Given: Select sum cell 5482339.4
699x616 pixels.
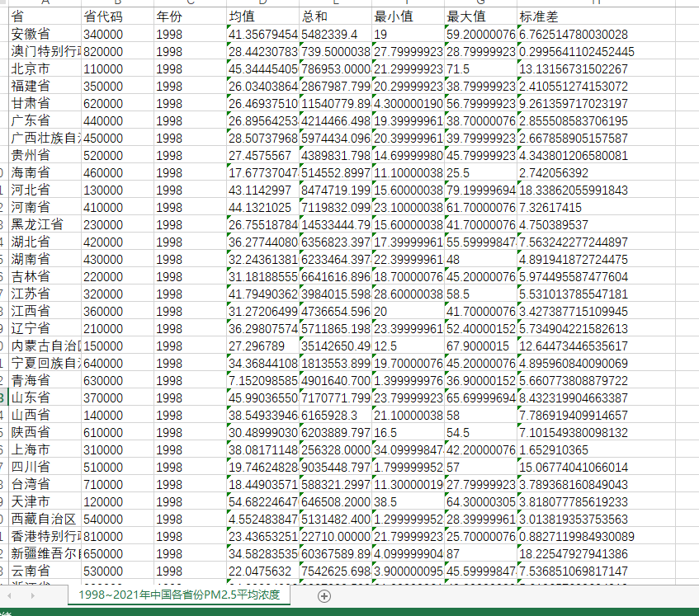Looking at the screenshot, I should point(336,34).
